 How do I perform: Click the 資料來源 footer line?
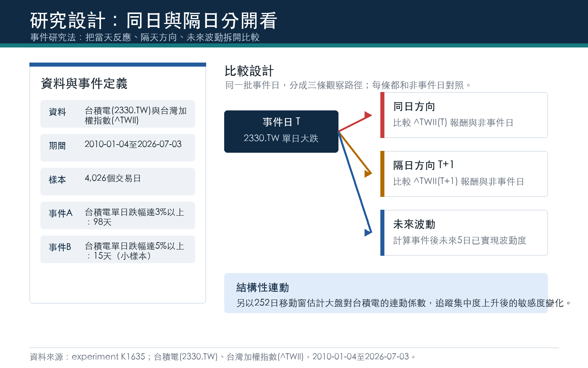[x=223, y=357]
